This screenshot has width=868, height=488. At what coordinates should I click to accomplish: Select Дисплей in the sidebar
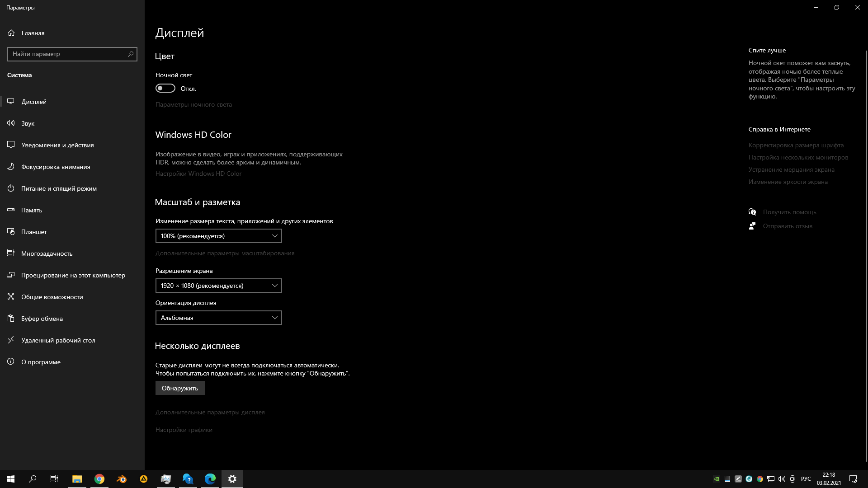(x=72, y=102)
